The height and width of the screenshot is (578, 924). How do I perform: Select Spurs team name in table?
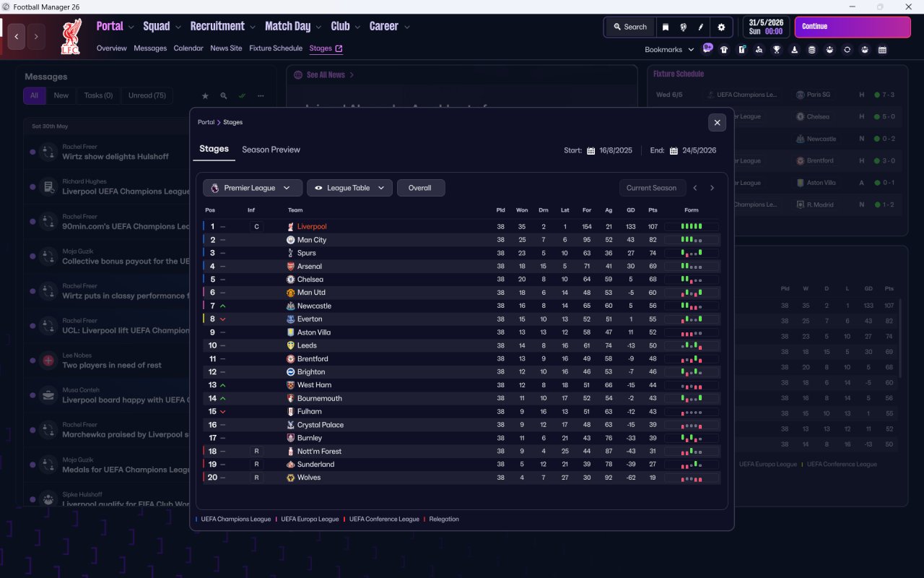pyautogui.click(x=307, y=253)
